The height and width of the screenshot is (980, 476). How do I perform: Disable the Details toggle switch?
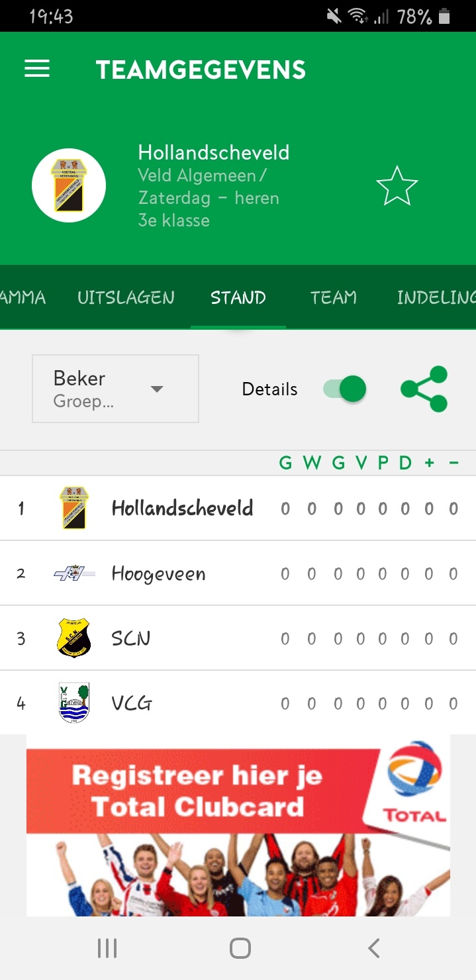pyautogui.click(x=345, y=389)
